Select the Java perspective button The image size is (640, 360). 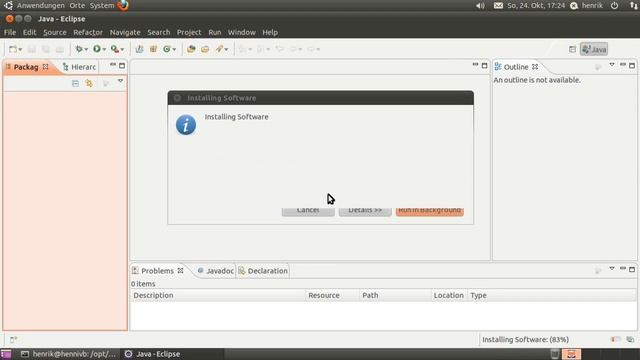point(594,49)
